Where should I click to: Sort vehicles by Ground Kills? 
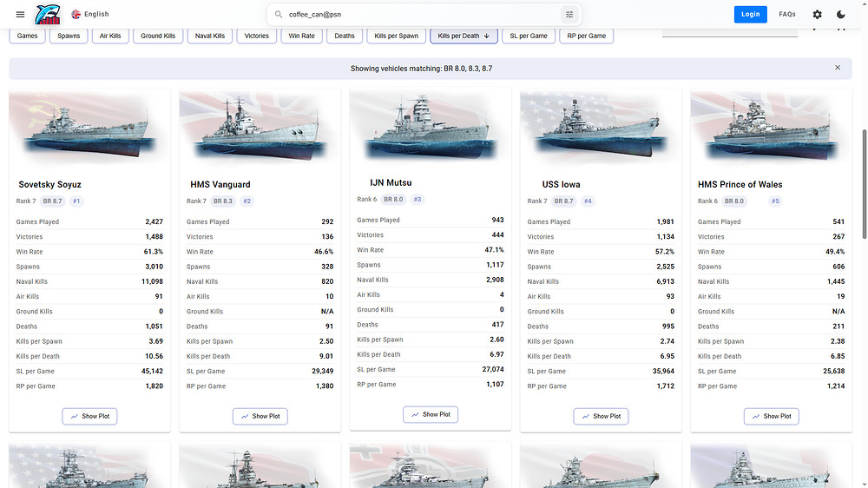point(158,36)
